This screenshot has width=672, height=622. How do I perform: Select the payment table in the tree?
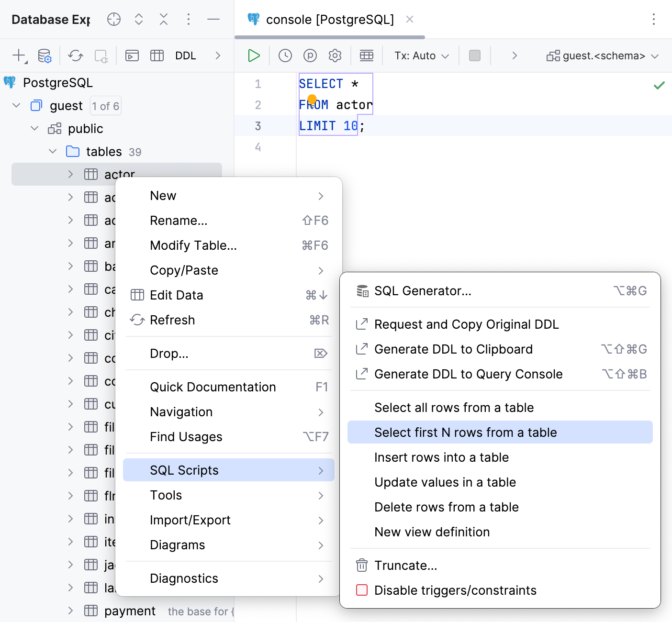pos(130,611)
